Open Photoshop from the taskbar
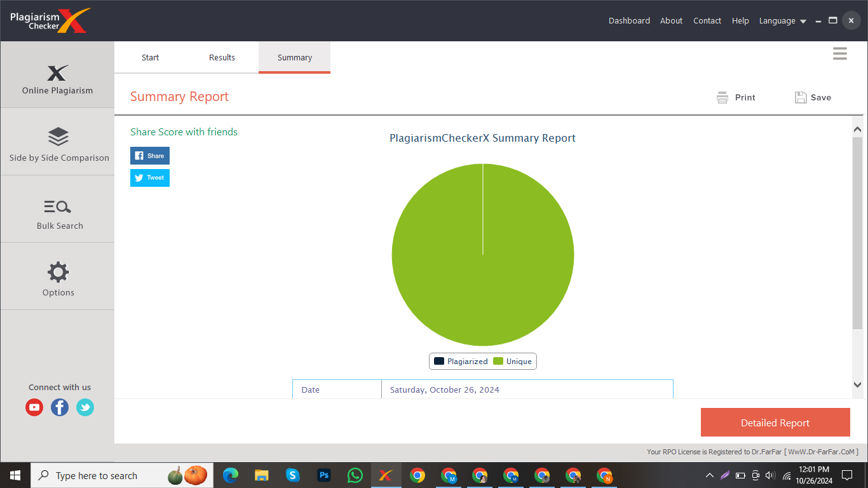Screen dimensions: 868x488 pos(323,475)
